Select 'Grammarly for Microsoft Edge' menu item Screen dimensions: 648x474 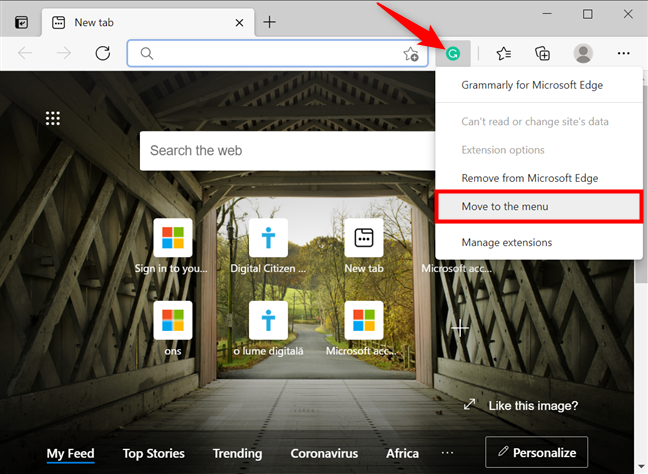pyautogui.click(x=539, y=85)
